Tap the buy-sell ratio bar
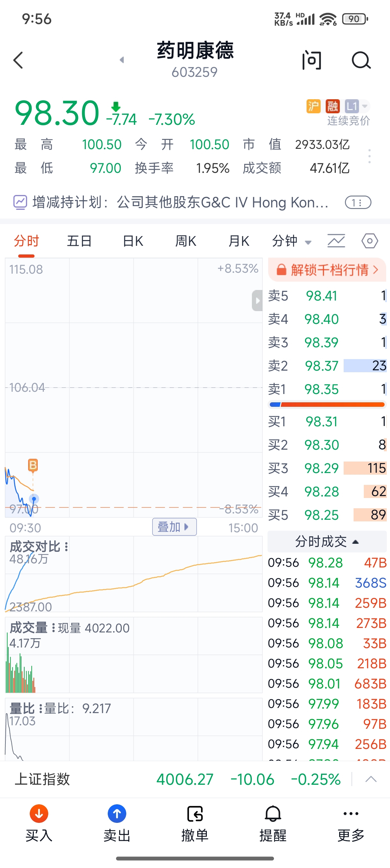This screenshot has width=390, height=868. tap(327, 405)
